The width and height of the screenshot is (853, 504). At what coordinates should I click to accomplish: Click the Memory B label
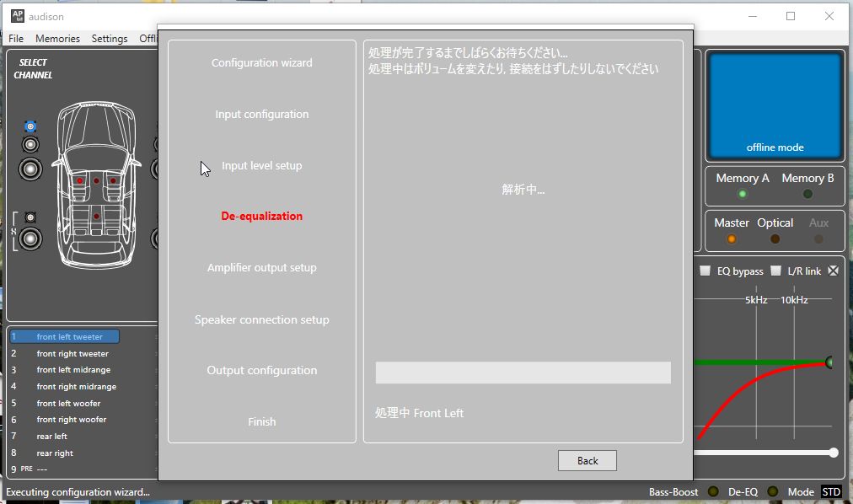point(807,179)
